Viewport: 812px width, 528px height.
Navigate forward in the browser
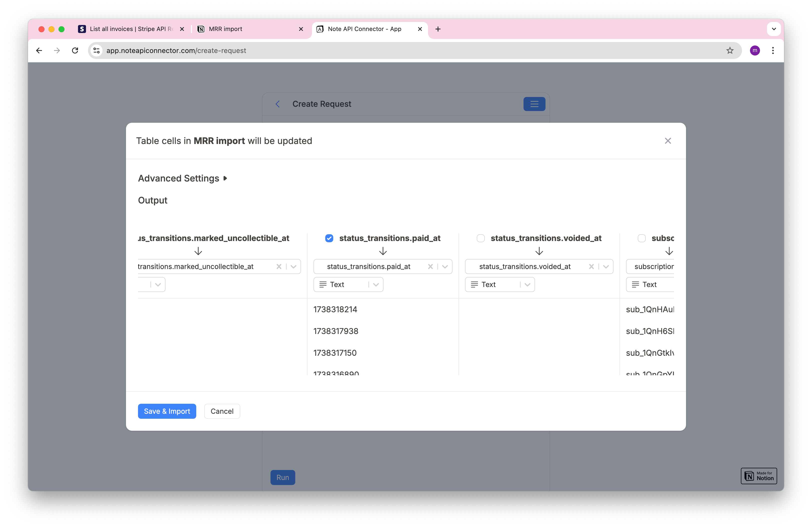[x=57, y=50]
